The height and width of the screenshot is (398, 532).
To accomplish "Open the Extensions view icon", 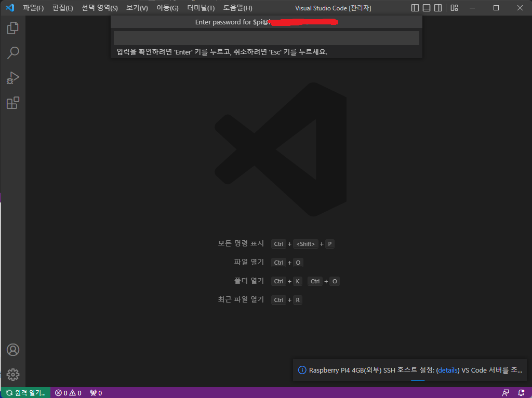I will (13, 103).
